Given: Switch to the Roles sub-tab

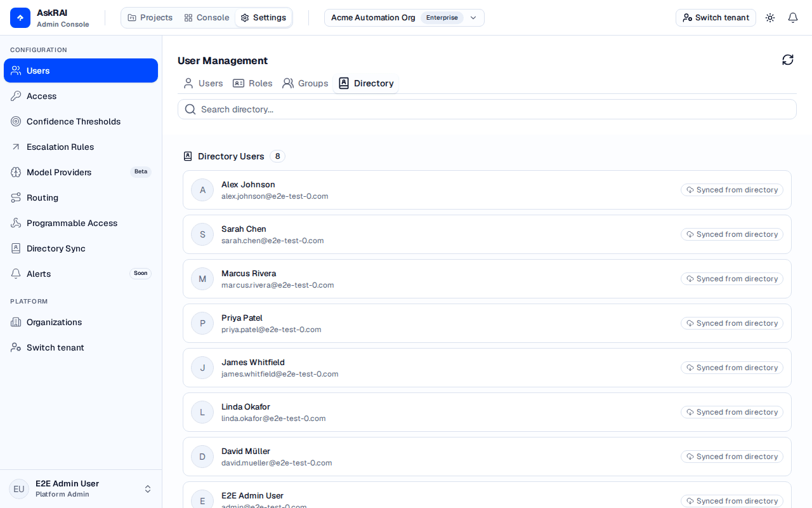Looking at the screenshot, I should (x=252, y=83).
